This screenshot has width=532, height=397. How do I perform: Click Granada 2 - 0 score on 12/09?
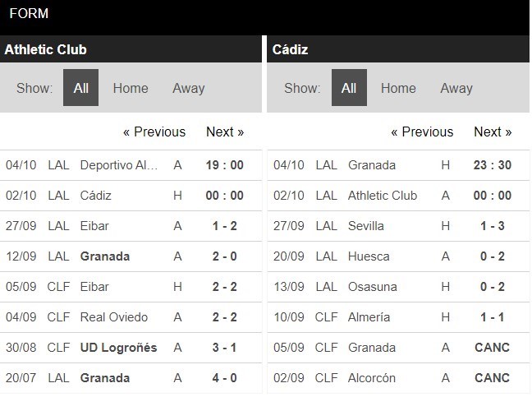tap(224, 256)
